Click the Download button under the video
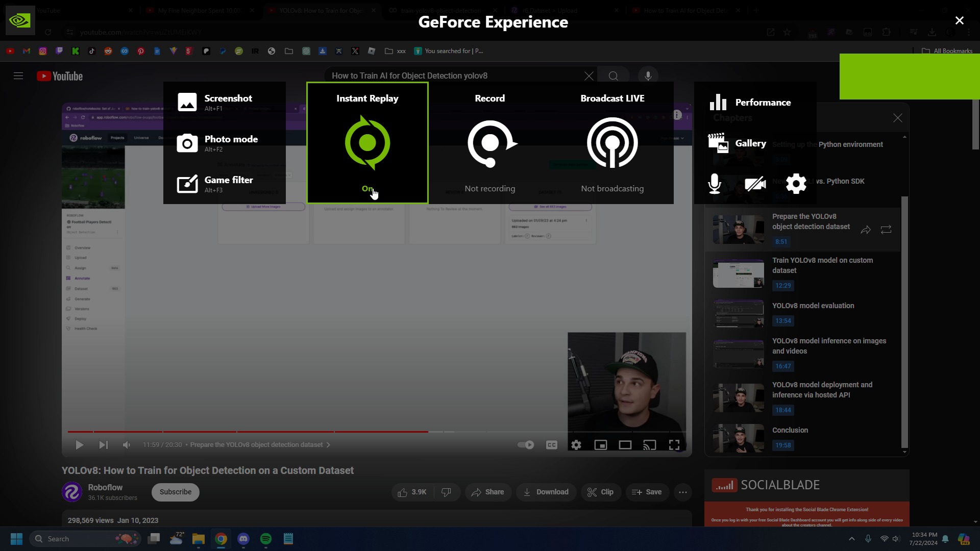 coord(546,492)
